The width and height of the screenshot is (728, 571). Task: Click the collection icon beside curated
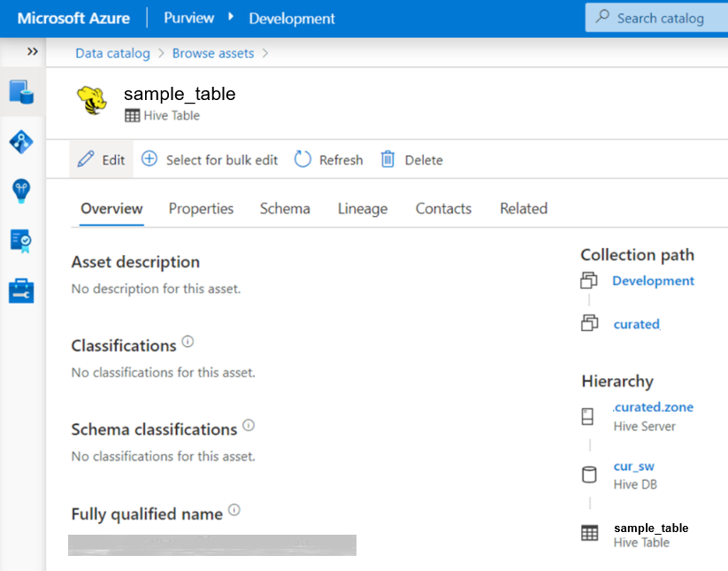pos(590,323)
